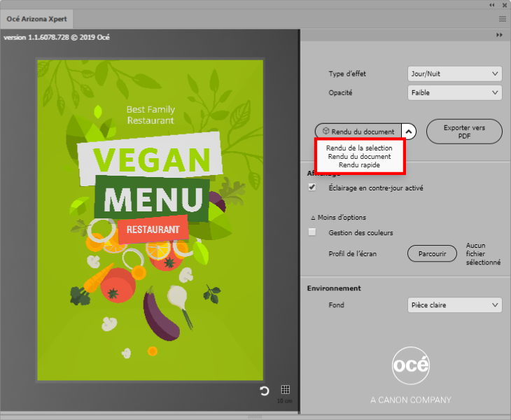
Task: Choose Rendu de la selection
Action: (x=359, y=148)
